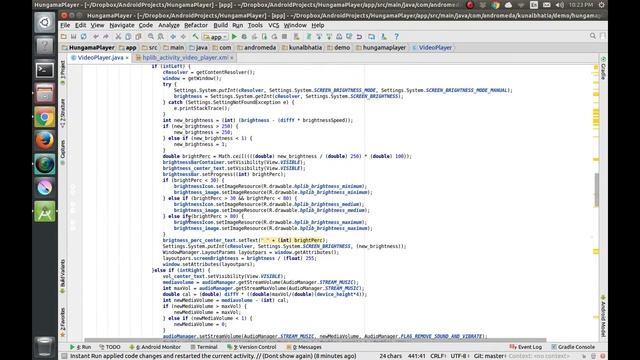The image size is (640, 360).
Task: Open Terminal from the Ubuntu launcher
Action: coord(44,70)
